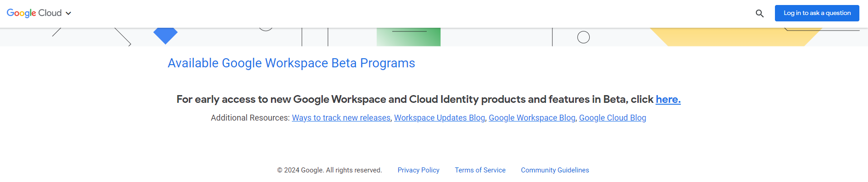Screen dimensions: 868x182
Task: Go to the Google Cloud Blog link
Action: [x=612, y=118]
